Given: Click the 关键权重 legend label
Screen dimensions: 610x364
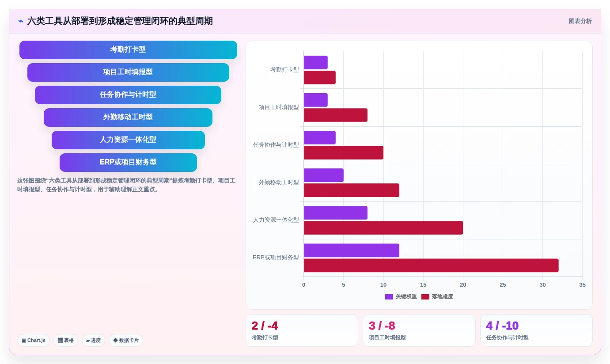Looking at the screenshot, I should coord(406,297).
